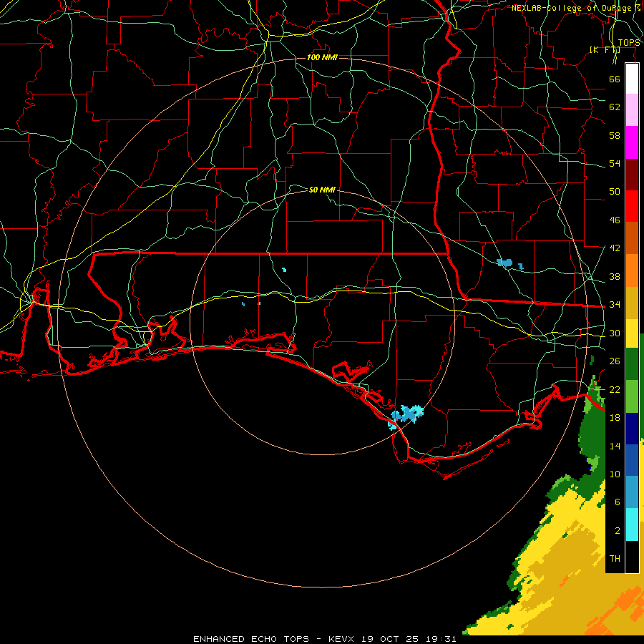Click the cyan legend swatch
The image size is (644, 644).
[x=632, y=525]
